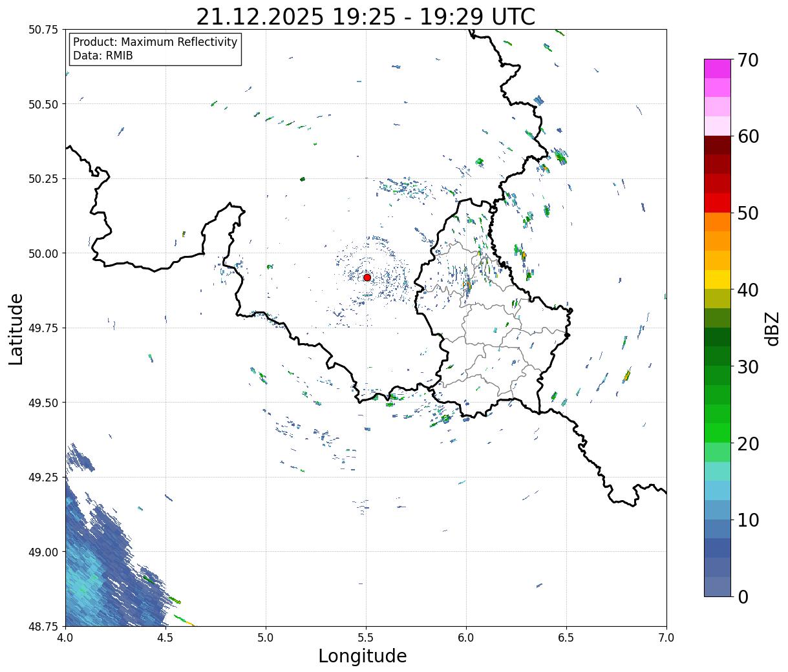788x672 pixels.
Task: Click the light blue swatch just above 10
Action: (718, 509)
